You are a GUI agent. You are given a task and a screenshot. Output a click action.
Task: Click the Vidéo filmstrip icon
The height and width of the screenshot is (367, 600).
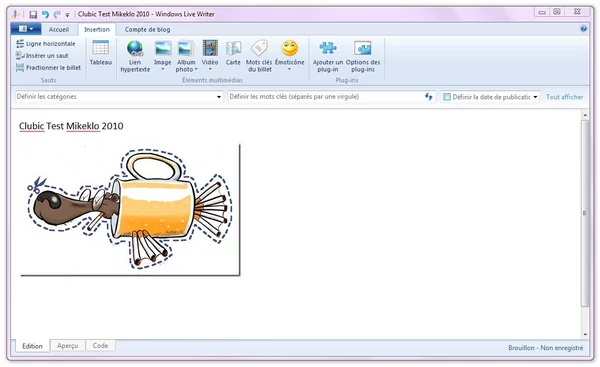[210, 49]
